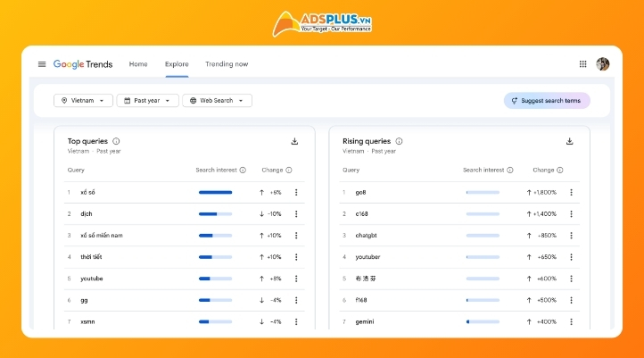This screenshot has width=644, height=358.
Task: Click the Query column header in Top queries
Action: coord(76,171)
